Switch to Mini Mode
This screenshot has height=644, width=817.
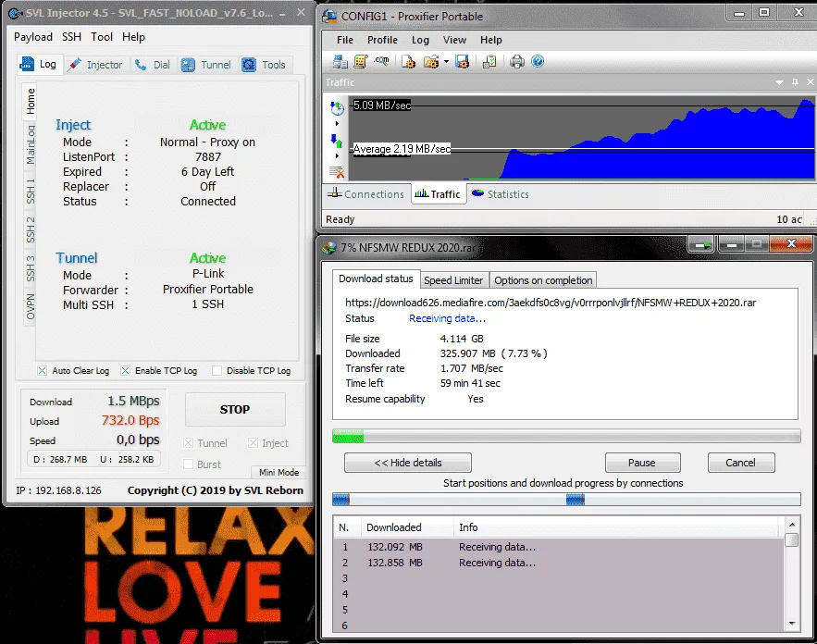click(279, 472)
